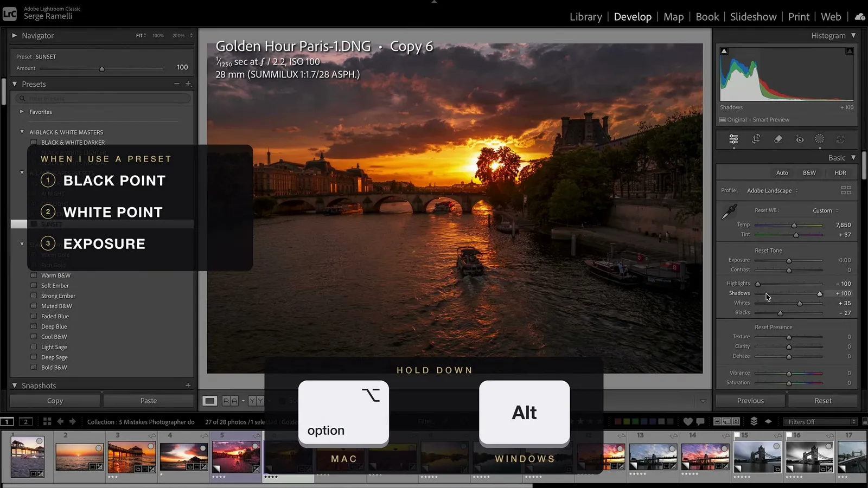Apply Auto tone adjustment
The image size is (868, 488).
[782, 172]
